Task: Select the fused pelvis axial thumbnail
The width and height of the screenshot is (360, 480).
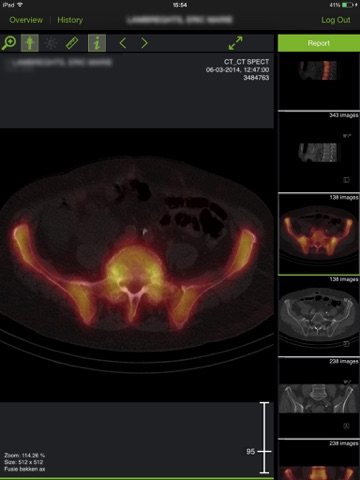Action: click(319, 233)
